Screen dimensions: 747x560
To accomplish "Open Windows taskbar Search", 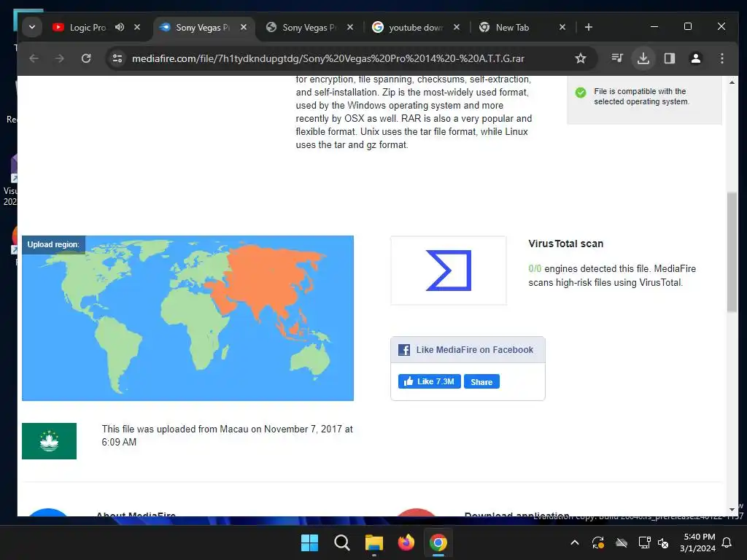I will (342, 542).
